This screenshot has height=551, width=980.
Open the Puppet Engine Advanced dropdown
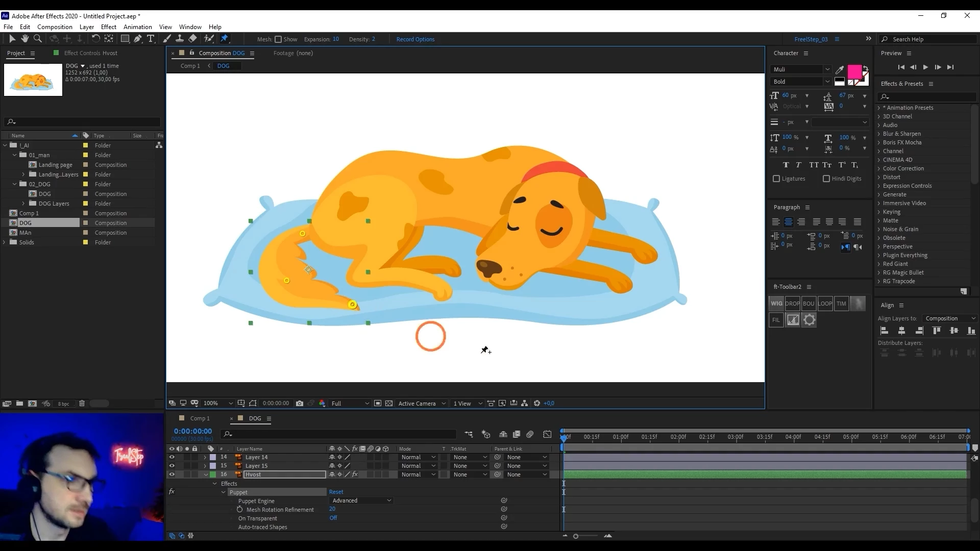[362, 501]
